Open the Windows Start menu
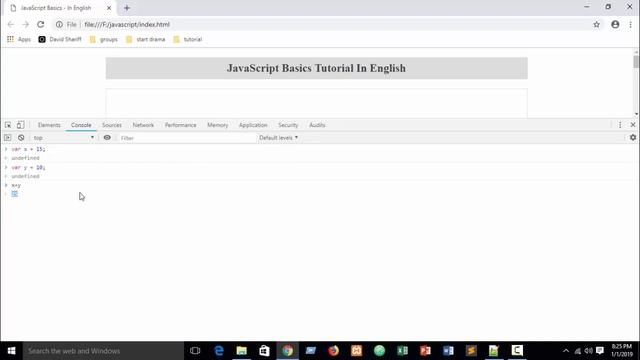Image resolution: width=640 pixels, height=360 pixels. pos(11,351)
